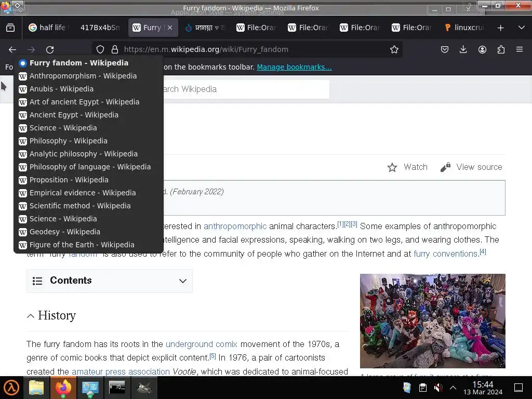Click the Contents list icon
Image resolution: width=532 pixels, height=399 pixels.
[37, 281]
